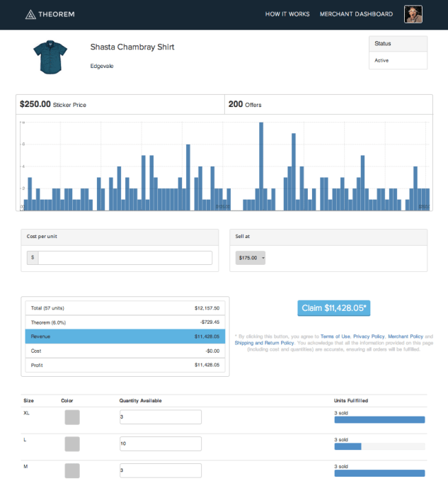The image size is (448, 481).
Task: Select the XL size color swatch
Action: 71,417
